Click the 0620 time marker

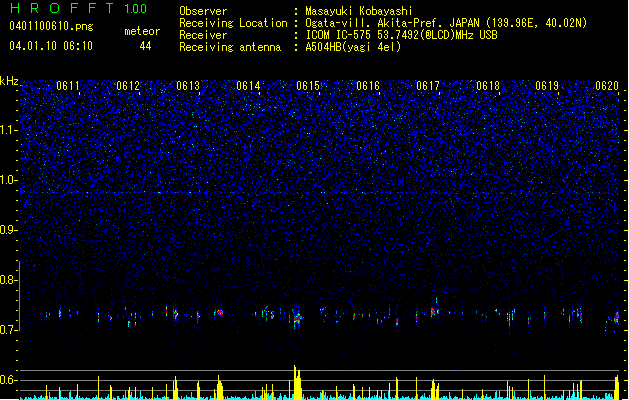[x=607, y=86]
